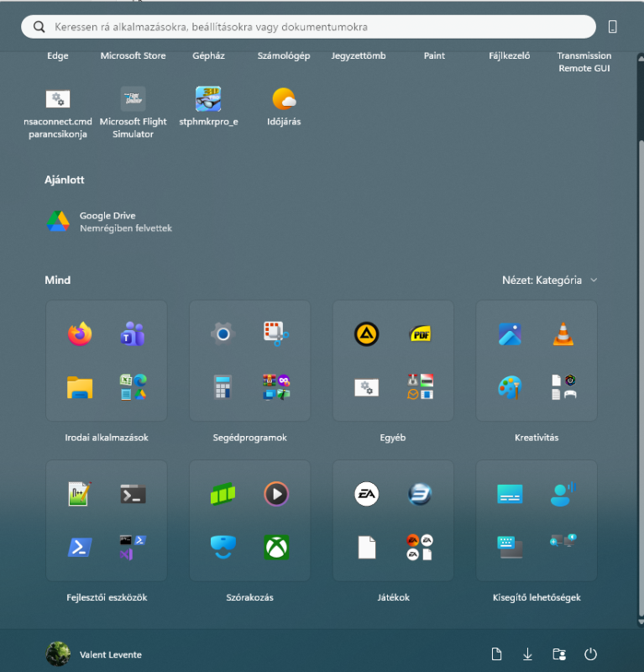
Task: Expand the Kisegítő lehetőségek more-apps cluster
Action: pyautogui.click(x=563, y=540)
